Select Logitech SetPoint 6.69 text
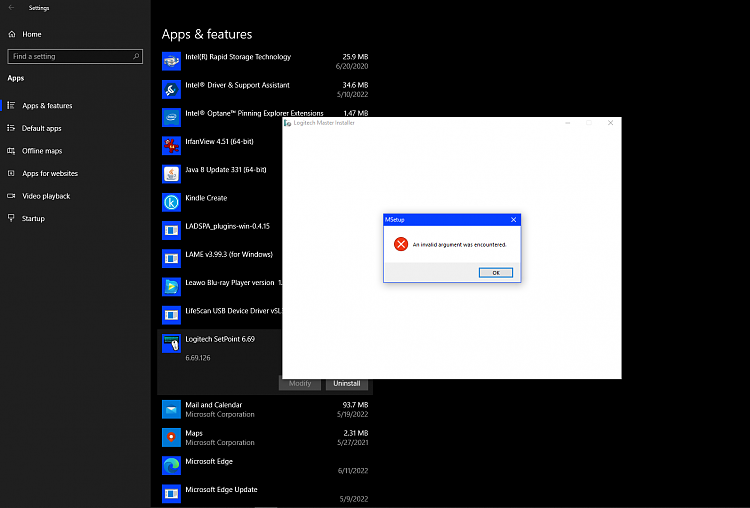 click(x=220, y=339)
